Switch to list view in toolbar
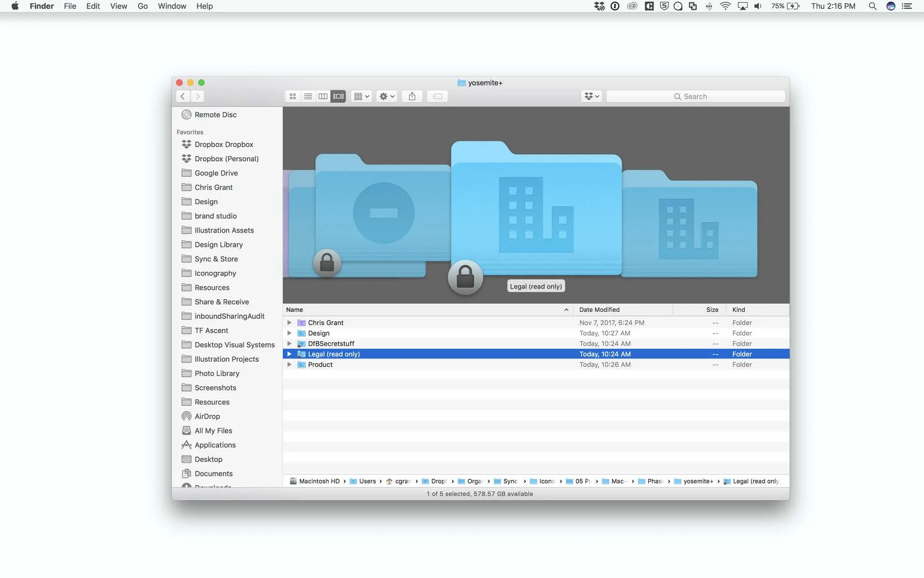The width and height of the screenshot is (924, 578). [308, 96]
